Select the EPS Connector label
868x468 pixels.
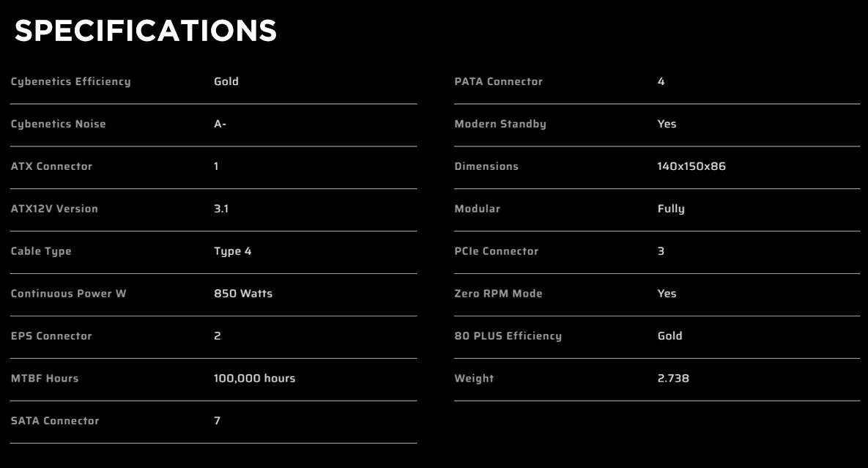tap(51, 336)
